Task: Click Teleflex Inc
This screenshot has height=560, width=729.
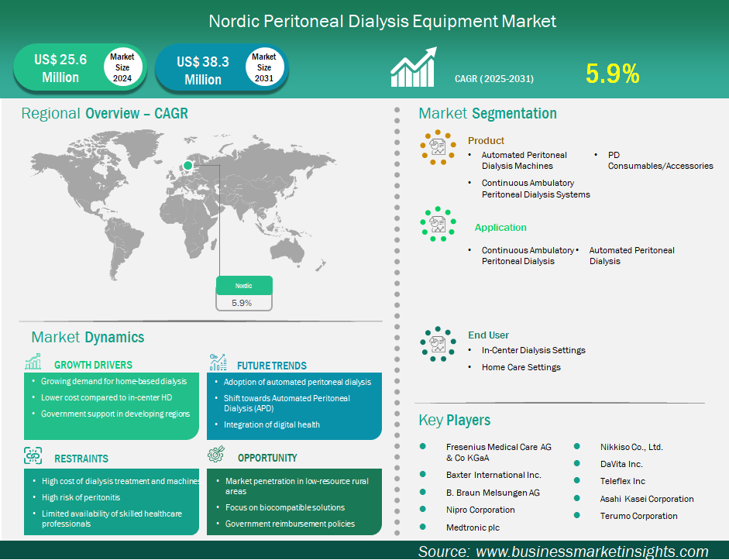Action: [x=623, y=481]
